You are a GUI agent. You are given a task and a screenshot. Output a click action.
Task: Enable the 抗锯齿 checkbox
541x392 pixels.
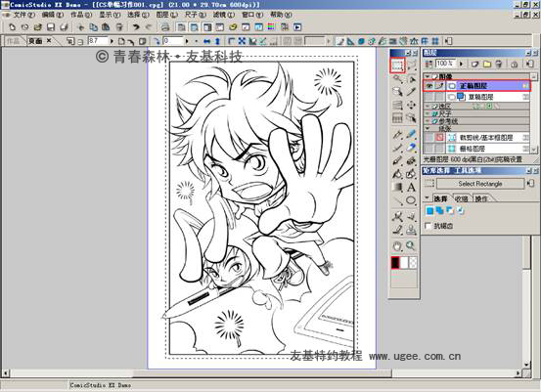click(428, 226)
